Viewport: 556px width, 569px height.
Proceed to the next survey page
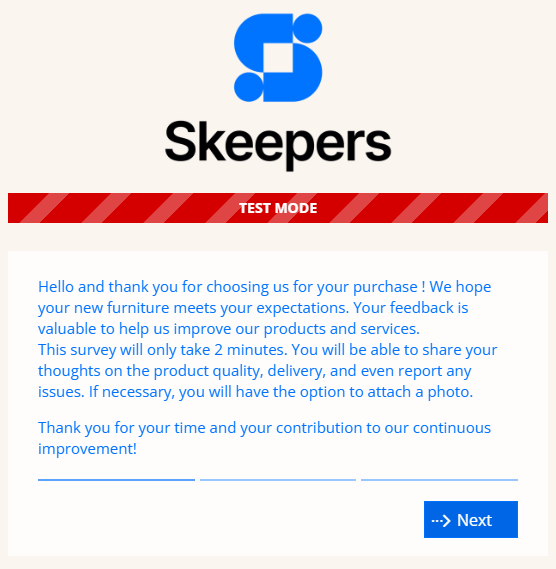[x=471, y=520]
